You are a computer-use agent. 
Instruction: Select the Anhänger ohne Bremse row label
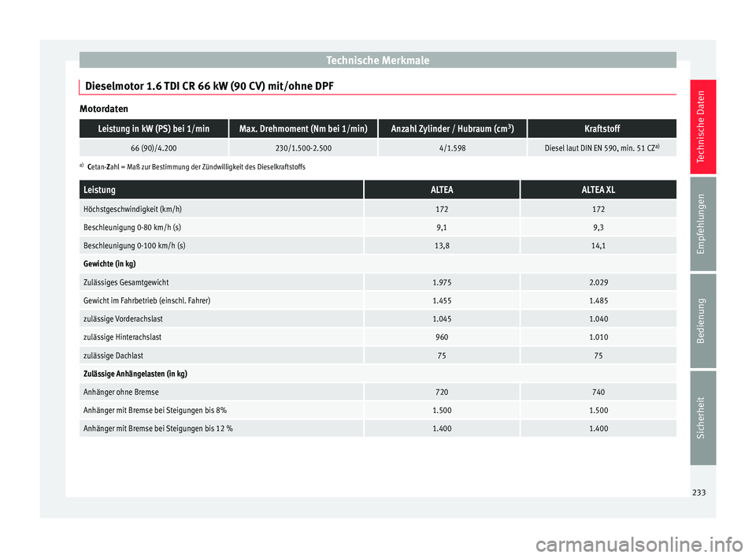[x=121, y=392]
